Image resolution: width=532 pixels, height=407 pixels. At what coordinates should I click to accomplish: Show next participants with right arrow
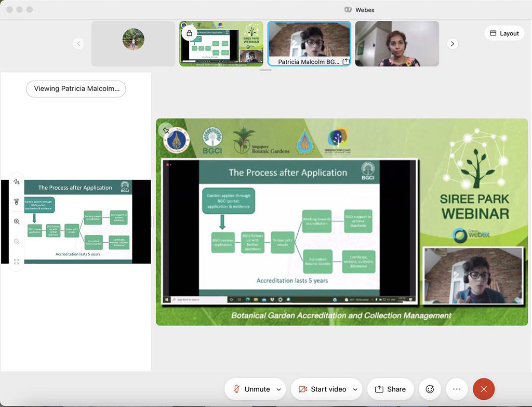click(453, 44)
